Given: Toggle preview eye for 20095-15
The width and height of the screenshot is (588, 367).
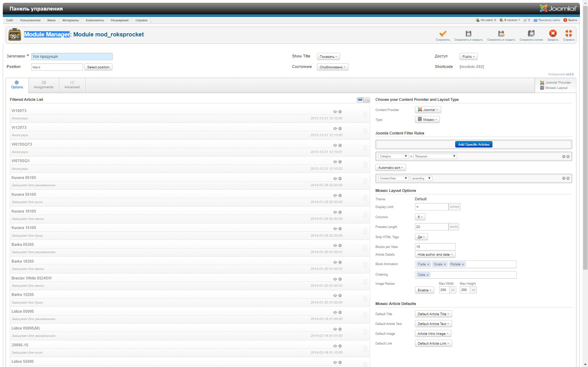Looking at the screenshot, I should click(x=335, y=346).
